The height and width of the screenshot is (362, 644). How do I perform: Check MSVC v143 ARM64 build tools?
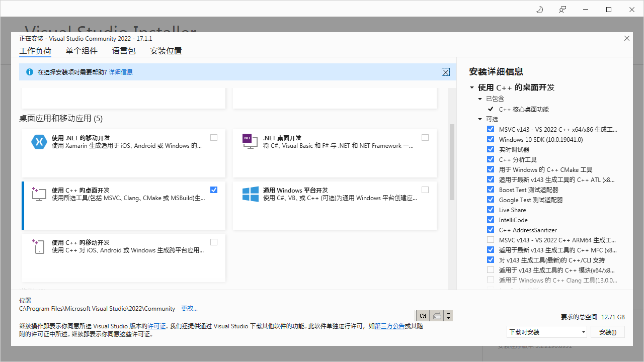[491, 240]
